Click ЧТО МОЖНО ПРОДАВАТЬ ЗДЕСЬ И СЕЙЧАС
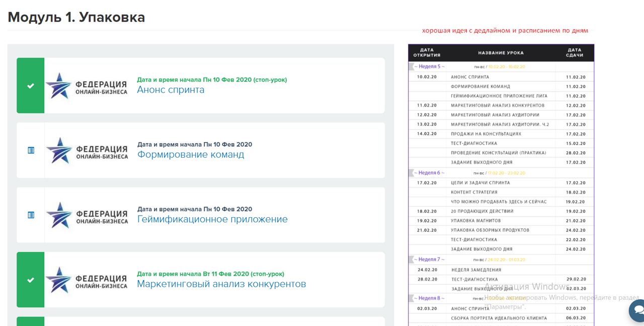Image resolution: width=644 pixels, height=326 pixels. [499, 202]
